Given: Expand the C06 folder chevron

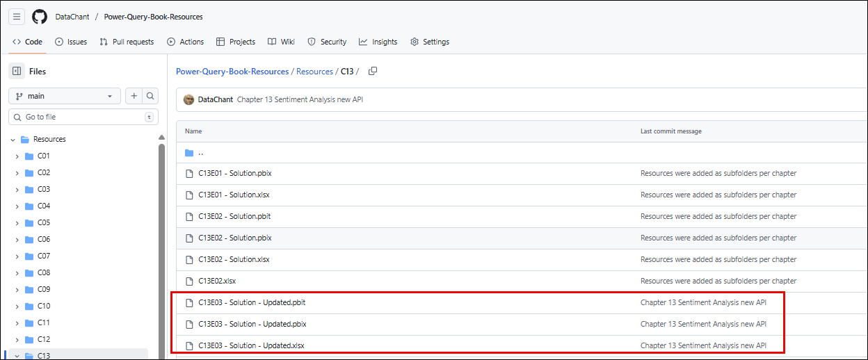Looking at the screenshot, I should click(17, 239).
